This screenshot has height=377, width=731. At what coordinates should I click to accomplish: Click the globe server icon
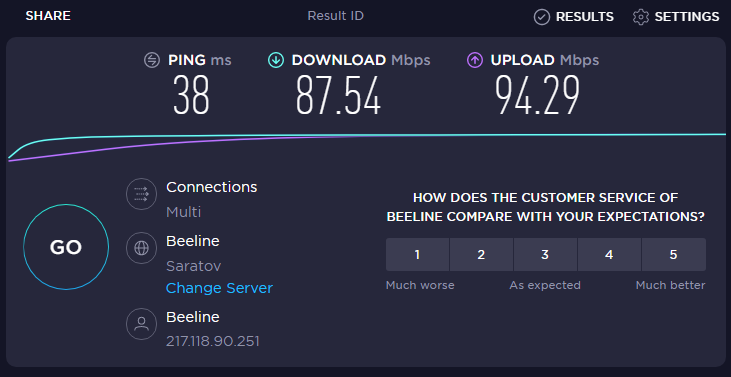141,247
